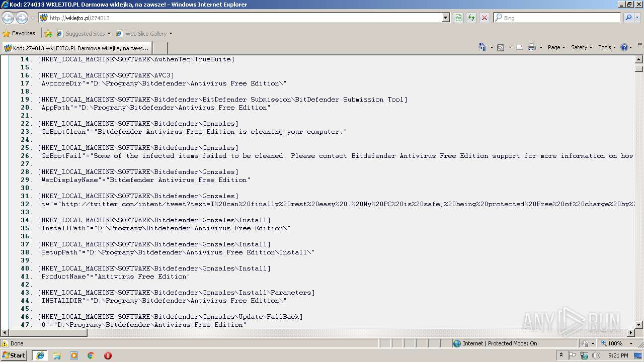The image size is (644, 362).
Task: Click the security padlock icon in status bar
Action: click(585, 343)
